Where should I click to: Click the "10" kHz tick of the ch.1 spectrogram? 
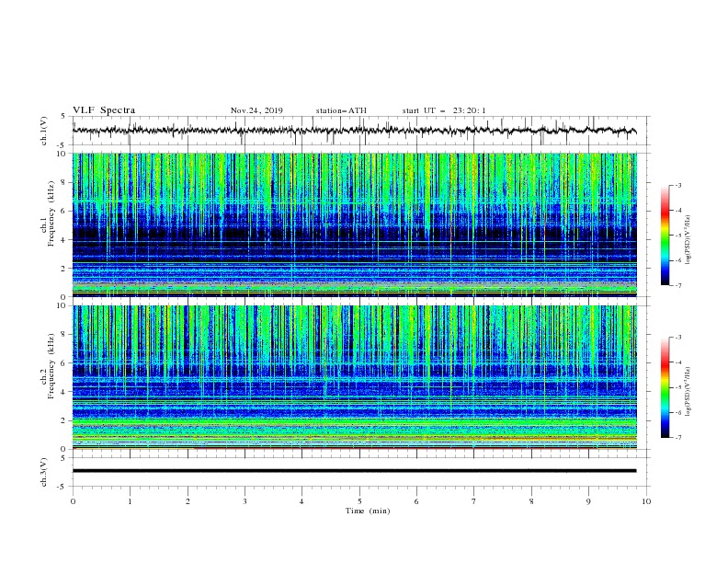pos(63,154)
